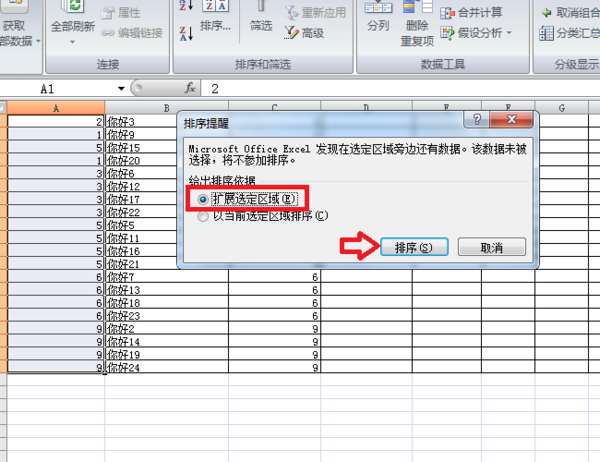The height and width of the screenshot is (462, 600).
Task: Click the formula bar showing 2
Action: (x=401, y=89)
